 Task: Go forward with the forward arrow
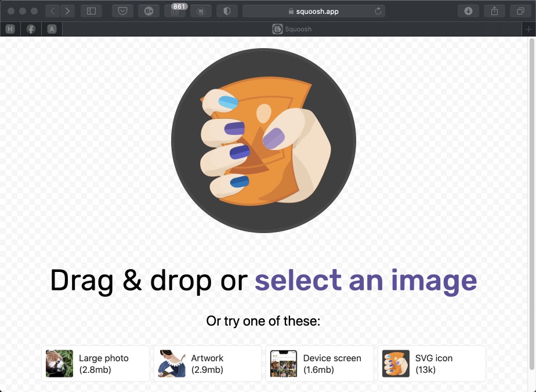[67, 11]
